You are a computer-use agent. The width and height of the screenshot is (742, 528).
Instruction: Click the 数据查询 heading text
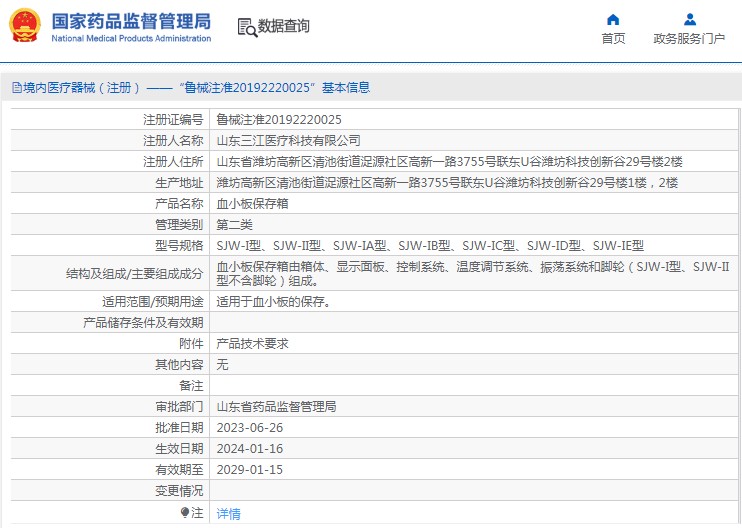click(283, 26)
